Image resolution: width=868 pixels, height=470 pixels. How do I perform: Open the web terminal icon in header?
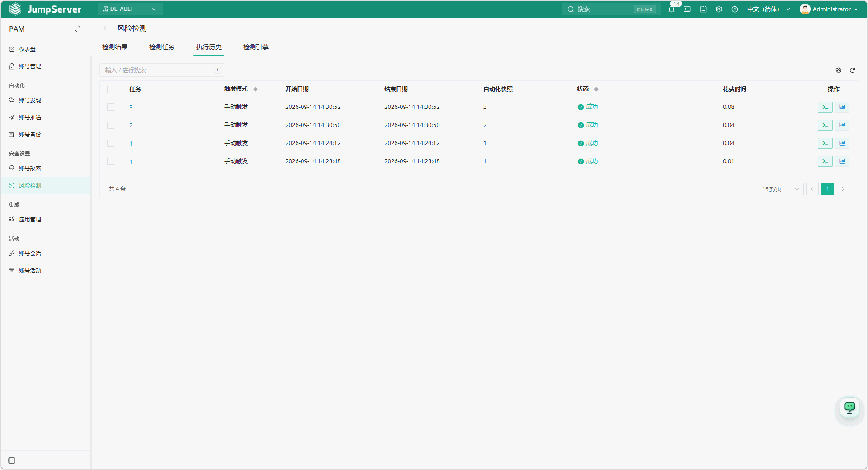[687, 9]
